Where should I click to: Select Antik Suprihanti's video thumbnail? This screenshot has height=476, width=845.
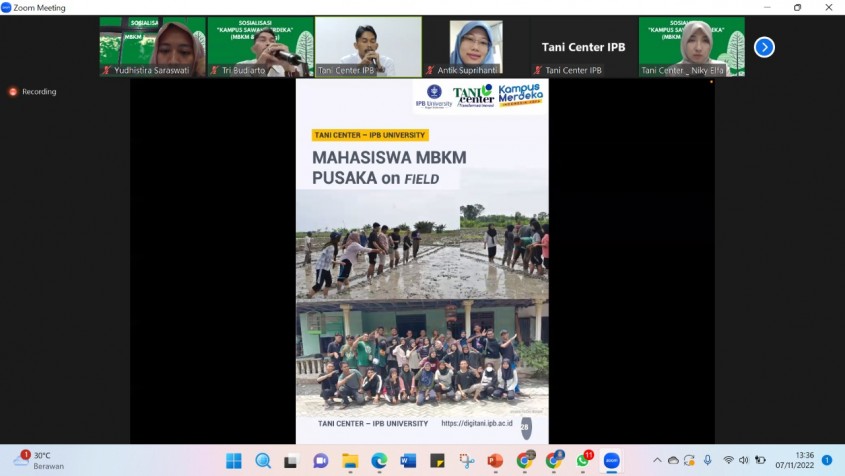point(476,47)
